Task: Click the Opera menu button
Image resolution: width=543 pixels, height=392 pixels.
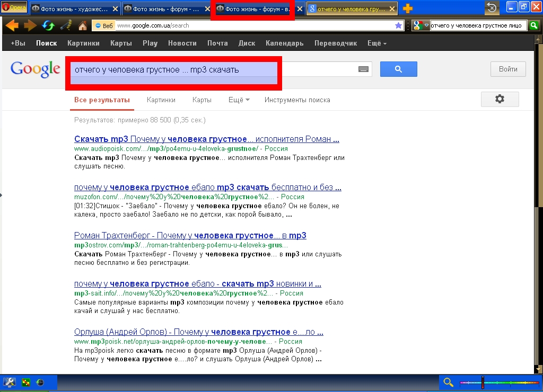Action: pos(14,8)
